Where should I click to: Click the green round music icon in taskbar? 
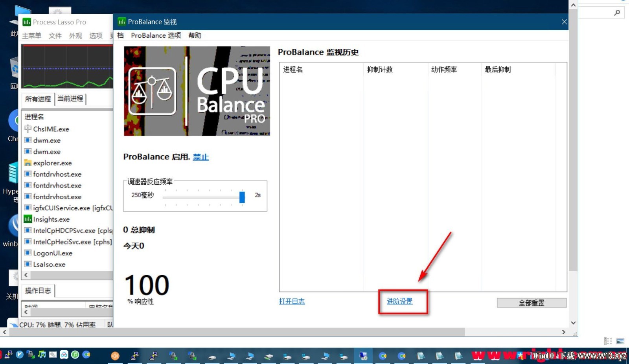pyautogui.click(x=75, y=355)
